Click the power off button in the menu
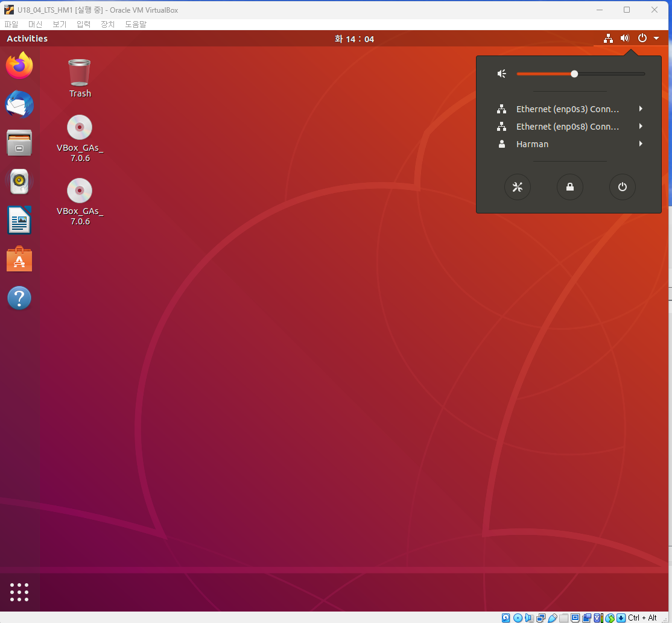672x623 pixels. click(623, 187)
